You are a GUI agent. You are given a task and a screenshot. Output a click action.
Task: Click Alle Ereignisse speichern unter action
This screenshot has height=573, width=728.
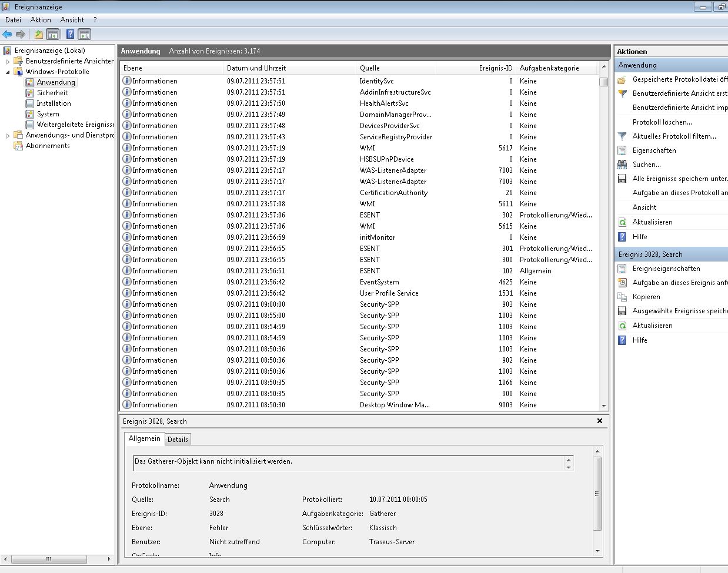680,179
